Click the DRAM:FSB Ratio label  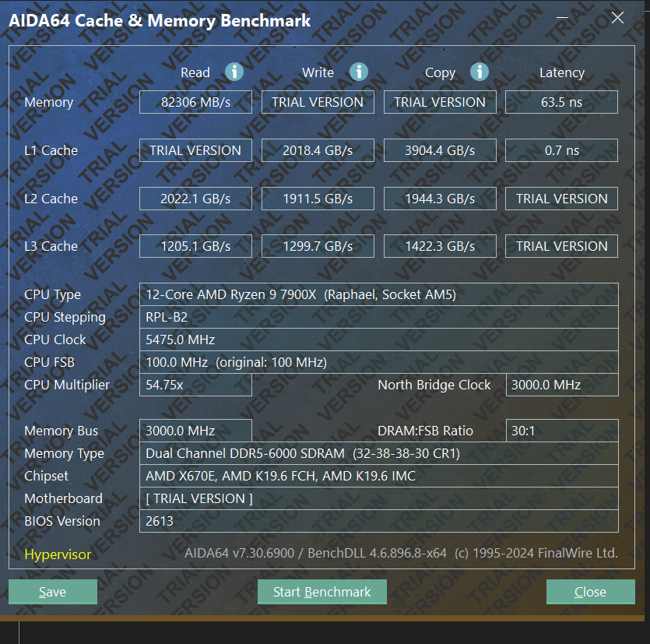click(x=425, y=431)
